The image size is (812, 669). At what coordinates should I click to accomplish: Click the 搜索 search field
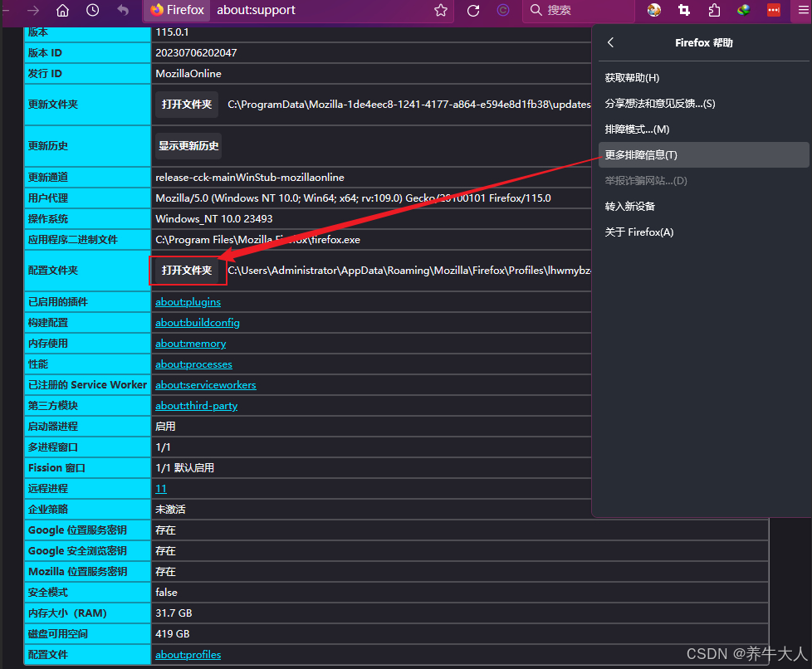579,10
